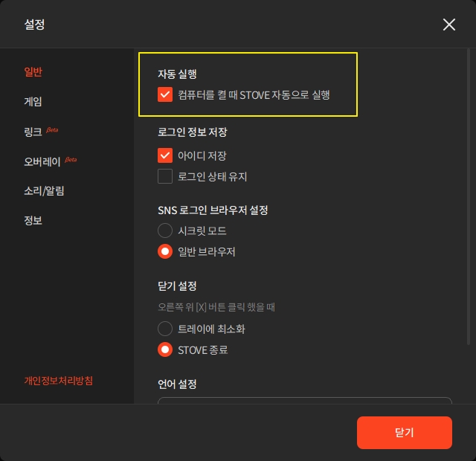Image resolution: width=476 pixels, height=461 pixels.
Task: Click the 자동 실행 section heading
Action: [x=177, y=74]
